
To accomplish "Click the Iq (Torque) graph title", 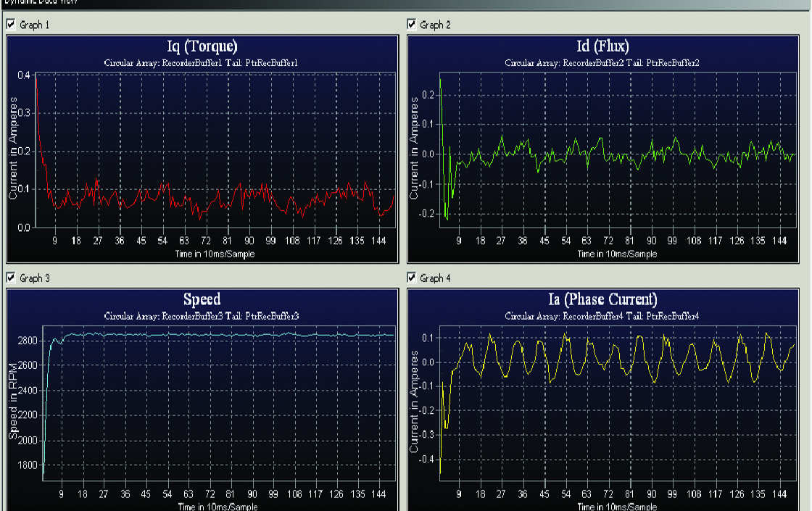I will pos(202,47).
